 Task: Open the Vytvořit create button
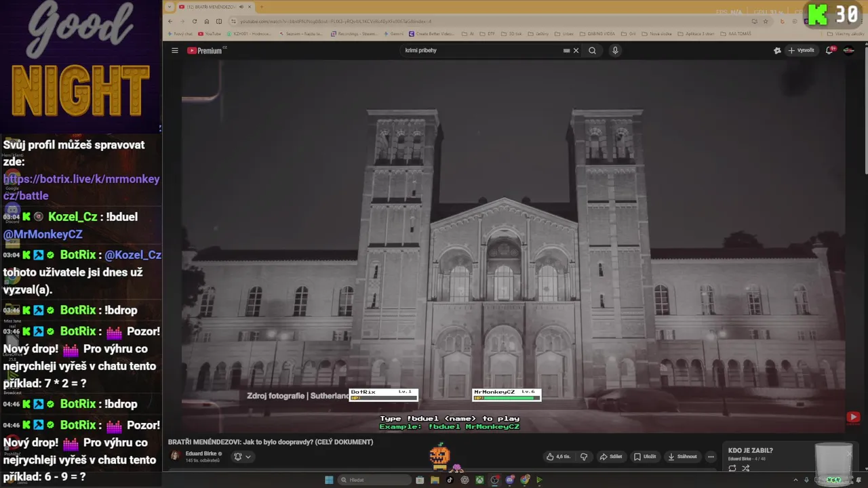801,50
